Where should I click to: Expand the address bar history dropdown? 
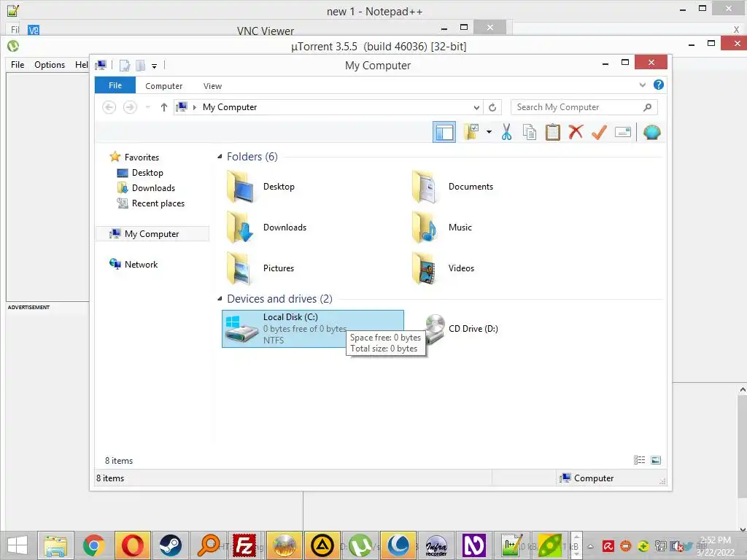click(476, 107)
